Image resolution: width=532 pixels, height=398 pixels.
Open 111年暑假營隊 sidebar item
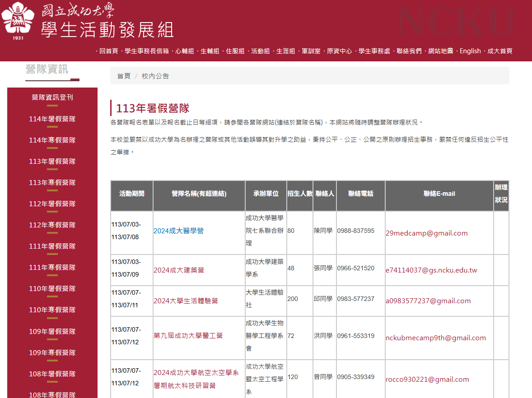pyautogui.click(x=52, y=246)
